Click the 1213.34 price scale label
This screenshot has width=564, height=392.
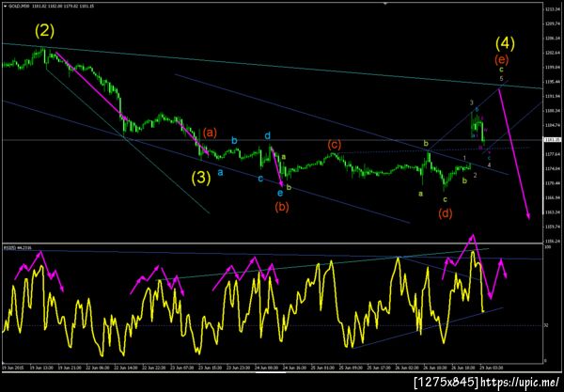click(552, 9)
